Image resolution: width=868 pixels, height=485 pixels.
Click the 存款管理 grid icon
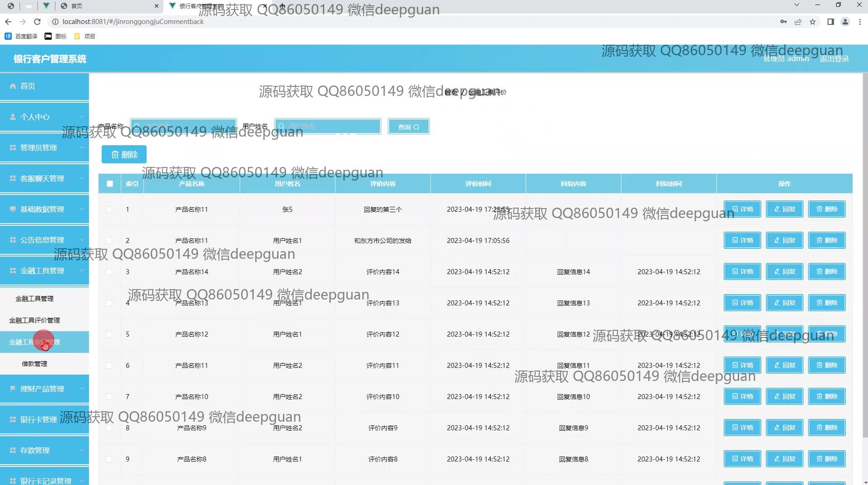(x=13, y=450)
